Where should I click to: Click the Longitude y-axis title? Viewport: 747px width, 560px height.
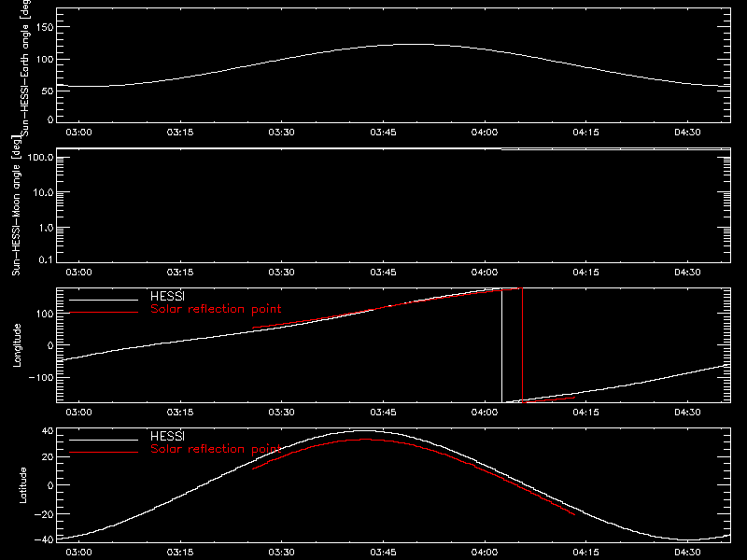[x=17, y=345]
